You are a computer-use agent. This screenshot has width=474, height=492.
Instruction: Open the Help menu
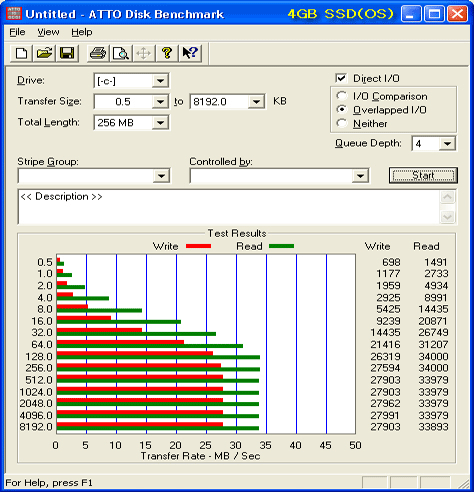pos(82,32)
